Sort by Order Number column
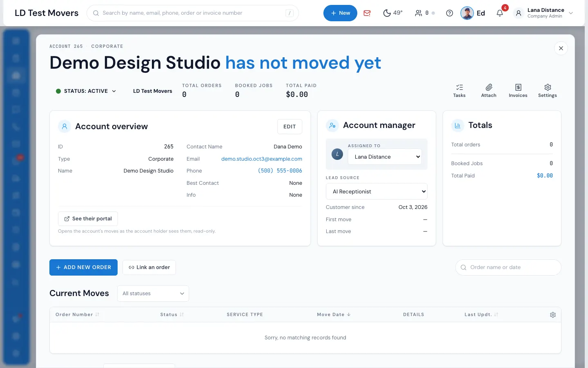588x368 pixels. [77, 314]
